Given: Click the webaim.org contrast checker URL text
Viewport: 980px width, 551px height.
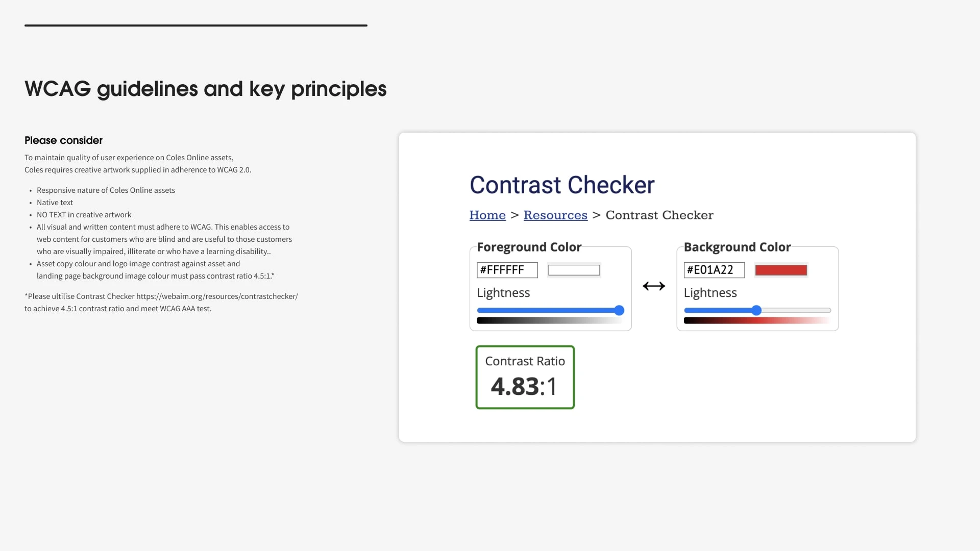Looking at the screenshot, I should tap(217, 296).
